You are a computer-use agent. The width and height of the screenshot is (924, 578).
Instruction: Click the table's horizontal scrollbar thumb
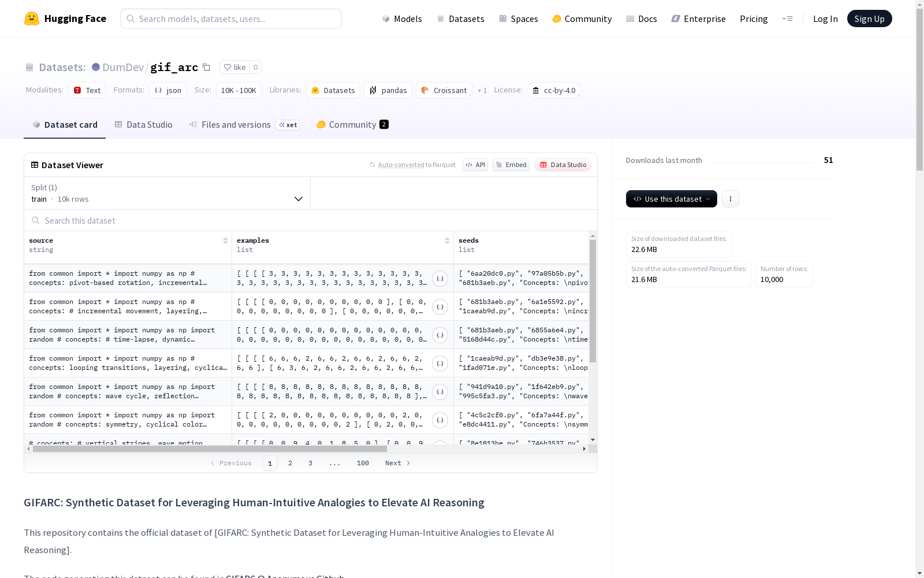click(x=210, y=449)
